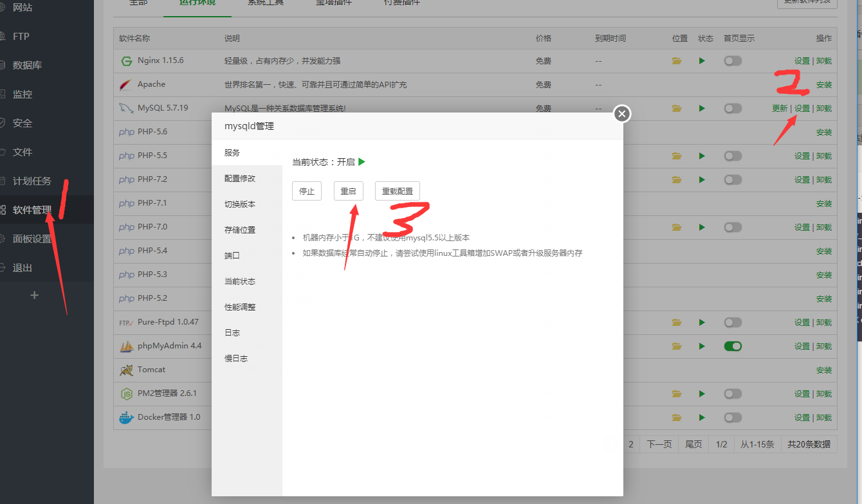Switch to the 配置修改 tab
862x504 pixels.
coord(247,179)
